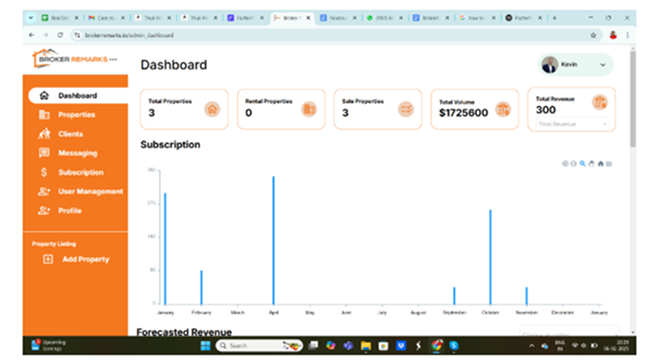This screenshot has height=361, width=662.
Task: Expand the Kevin user profile dropdown
Action: tap(603, 65)
